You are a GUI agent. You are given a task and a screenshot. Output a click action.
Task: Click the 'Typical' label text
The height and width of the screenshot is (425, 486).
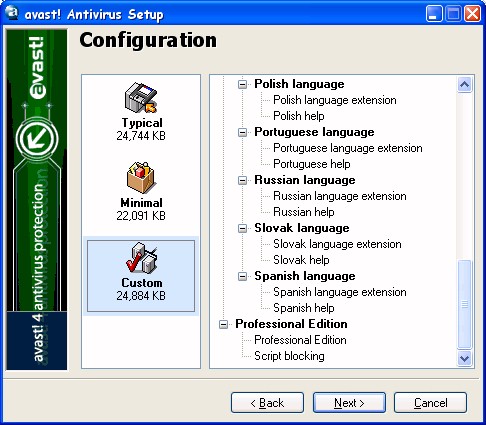142,123
